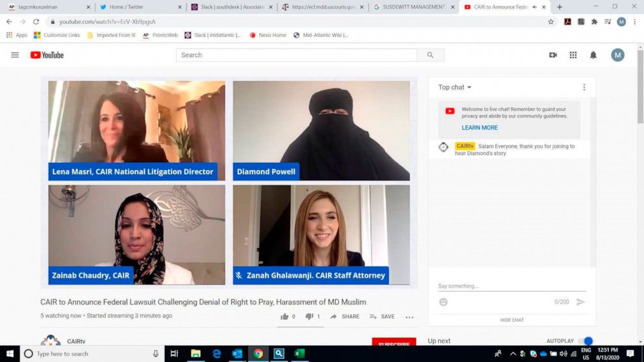The width and height of the screenshot is (644, 362).
Task: Open the create video camera icon
Action: click(x=553, y=55)
